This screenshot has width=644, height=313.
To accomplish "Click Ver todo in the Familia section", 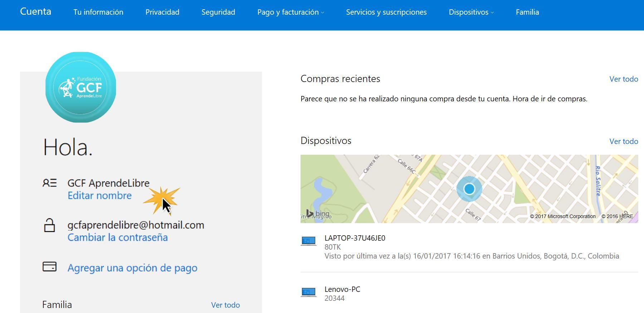I will pos(225,305).
